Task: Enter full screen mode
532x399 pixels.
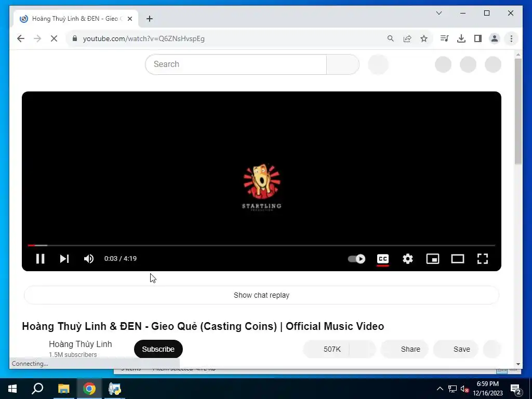Action: (x=483, y=259)
